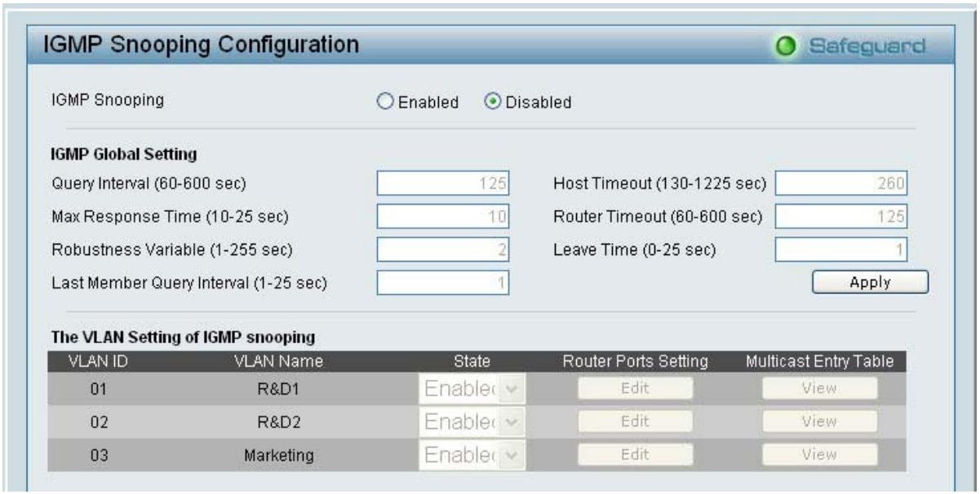Screen dimensions: 980x494
Task: Click the VLAN ID column header
Action: 98,361
